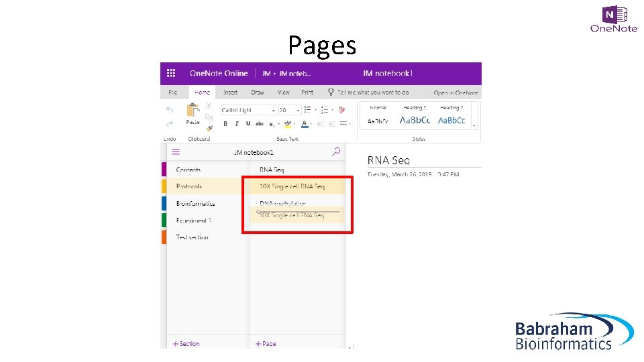This screenshot has width=644, height=362.
Task: Click the page date Tuesday, March 26, 2019
Action: point(399,174)
